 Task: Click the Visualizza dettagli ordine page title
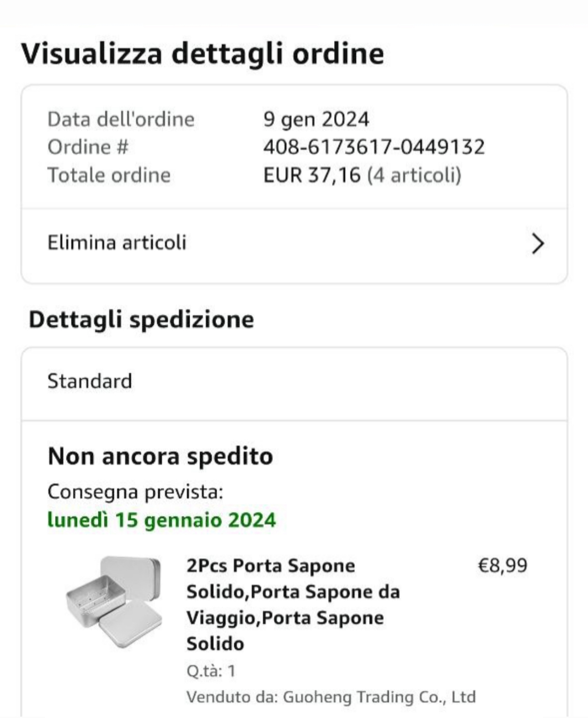pos(202,54)
